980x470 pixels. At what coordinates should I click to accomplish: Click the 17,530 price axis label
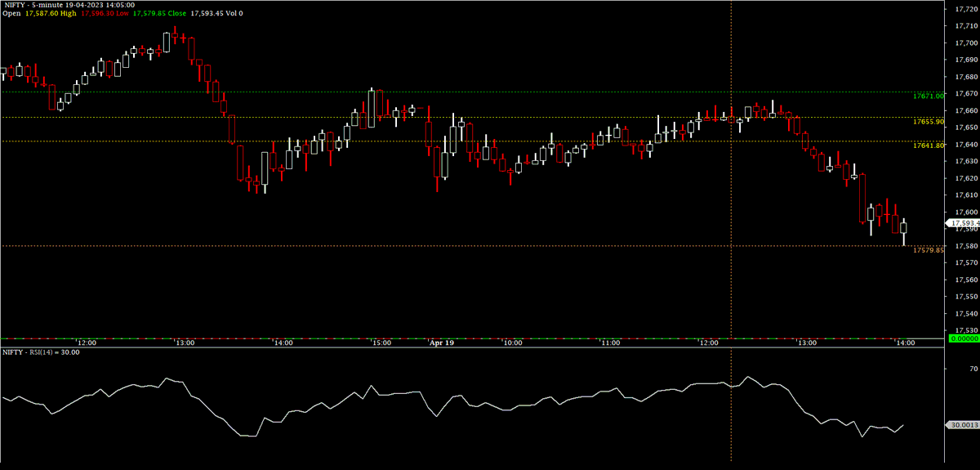pos(965,330)
